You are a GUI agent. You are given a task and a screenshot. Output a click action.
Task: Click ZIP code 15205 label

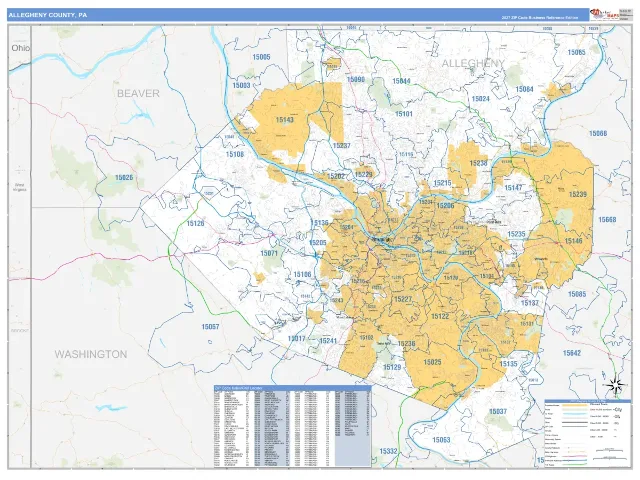pos(318,243)
